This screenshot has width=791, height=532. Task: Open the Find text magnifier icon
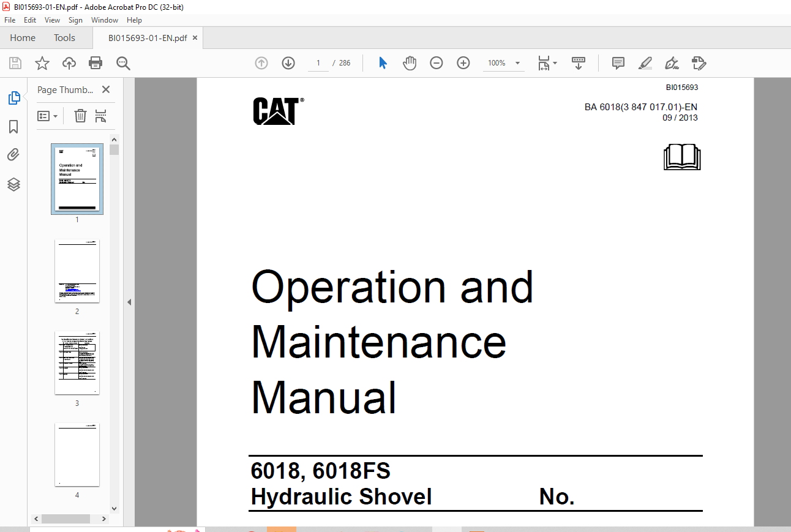pyautogui.click(x=124, y=63)
